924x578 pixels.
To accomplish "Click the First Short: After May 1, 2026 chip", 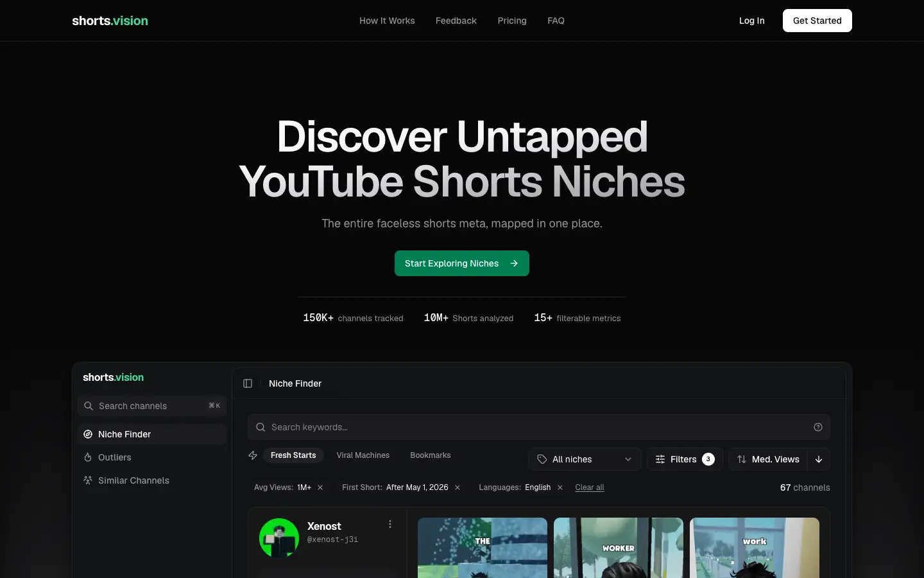I will click(x=401, y=487).
